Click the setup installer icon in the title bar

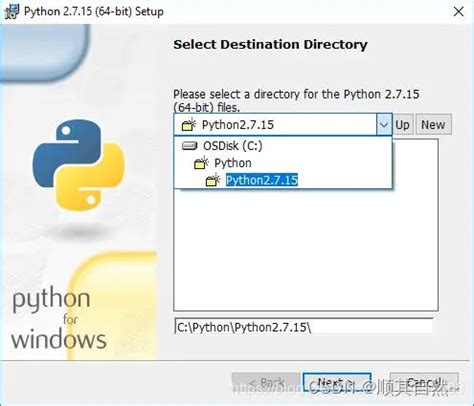pyautogui.click(x=11, y=12)
